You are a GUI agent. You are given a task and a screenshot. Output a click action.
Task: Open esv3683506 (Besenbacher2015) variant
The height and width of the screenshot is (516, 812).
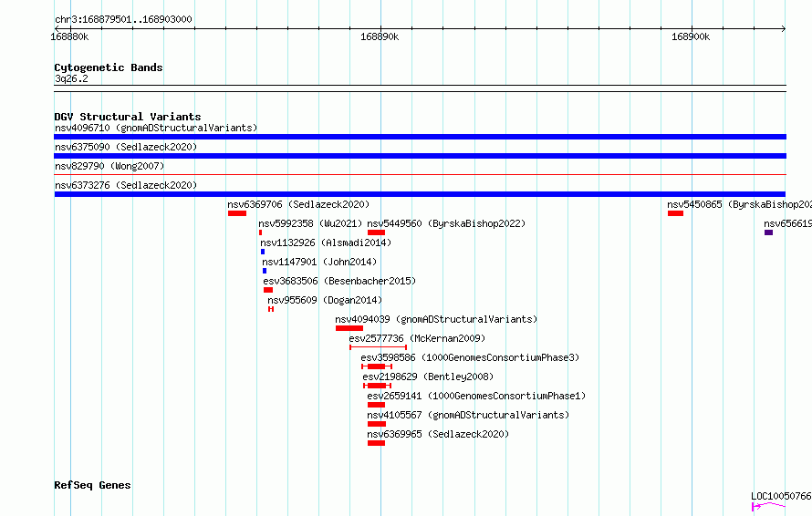click(x=339, y=281)
